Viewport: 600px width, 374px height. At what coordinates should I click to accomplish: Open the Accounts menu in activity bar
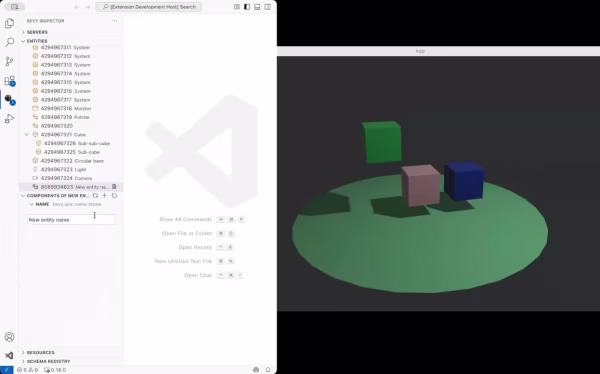[x=9, y=337]
